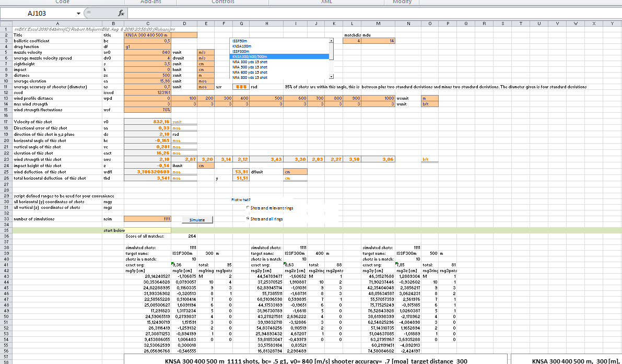The height and width of the screenshot is (364, 622).
Task: Click the wind profile distance cell 1000
Action: [x=378, y=98]
